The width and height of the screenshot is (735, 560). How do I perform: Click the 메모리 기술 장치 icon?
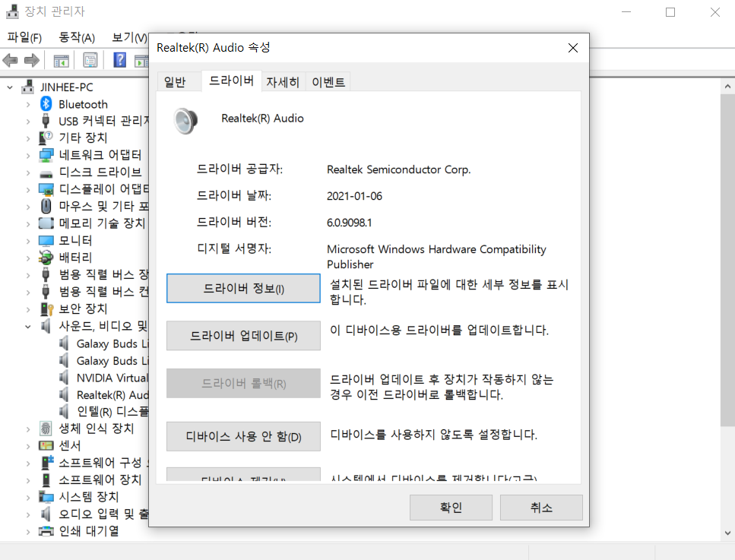(46, 223)
